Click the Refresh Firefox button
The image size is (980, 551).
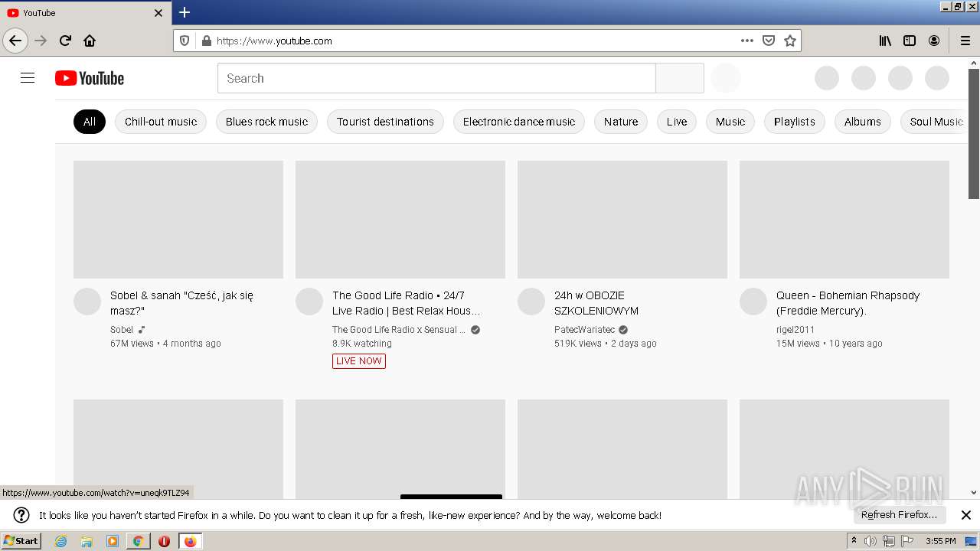pyautogui.click(x=900, y=515)
